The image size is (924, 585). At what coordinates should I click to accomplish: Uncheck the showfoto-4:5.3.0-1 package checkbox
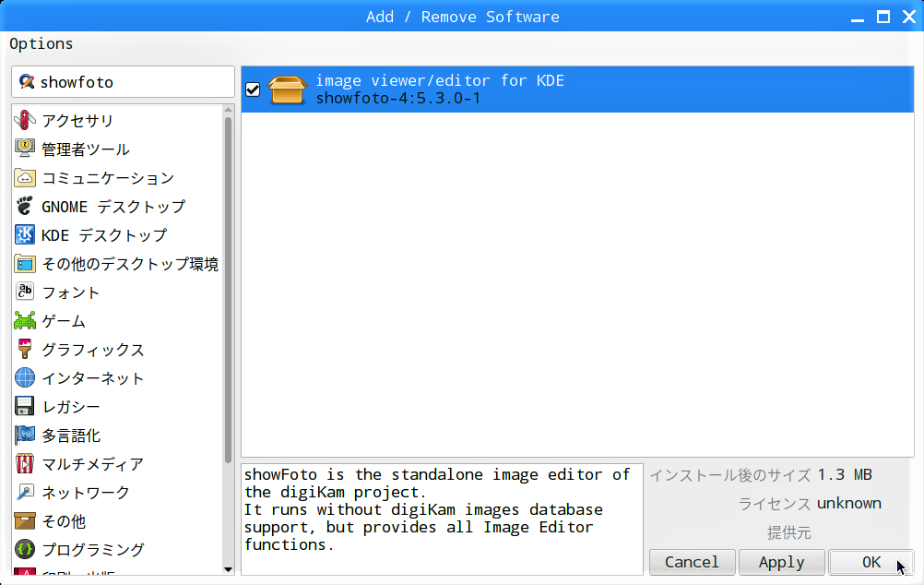pos(253,90)
